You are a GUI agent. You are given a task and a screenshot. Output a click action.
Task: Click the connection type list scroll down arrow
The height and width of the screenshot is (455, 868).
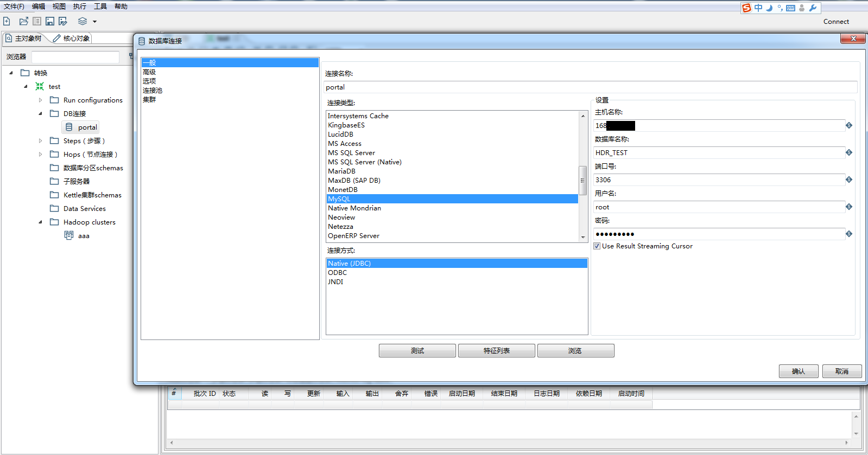point(583,237)
